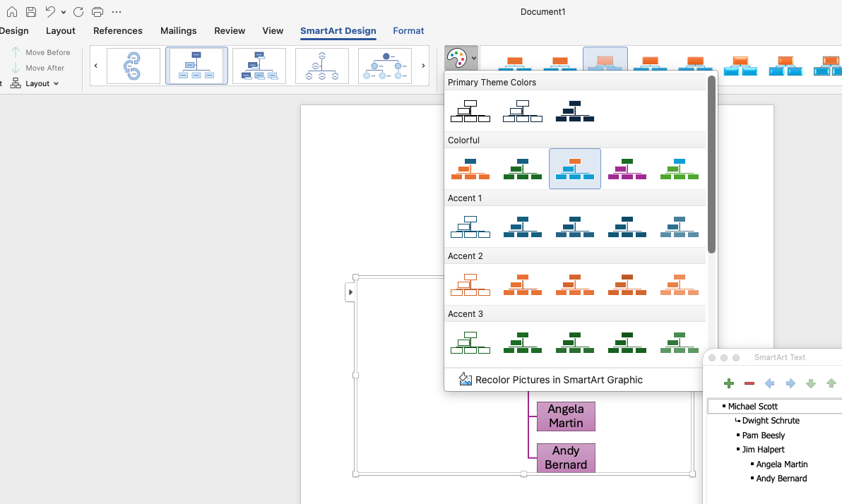
Task: Select the Angela Martin box in chart
Action: pyautogui.click(x=566, y=416)
